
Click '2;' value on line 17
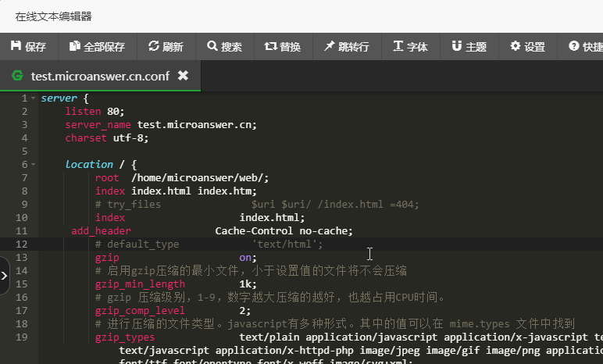[x=245, y=311]
